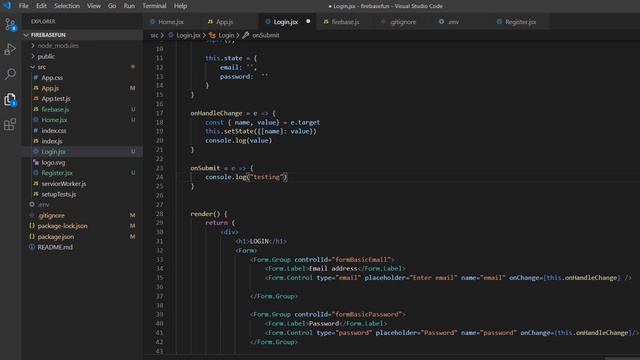
Task: Switch to the .gitignore tab
Action: pos(403,22)
